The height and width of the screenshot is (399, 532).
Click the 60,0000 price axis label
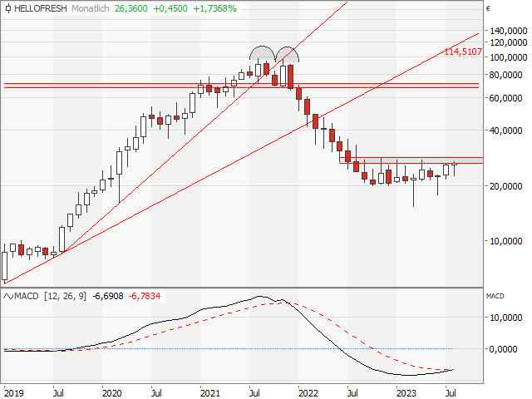tap(505, 98)
